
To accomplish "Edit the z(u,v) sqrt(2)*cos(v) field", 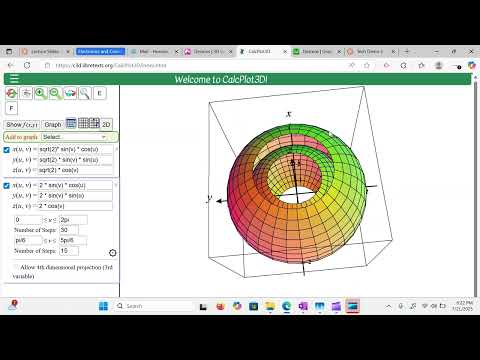I will tap(76, 170).
